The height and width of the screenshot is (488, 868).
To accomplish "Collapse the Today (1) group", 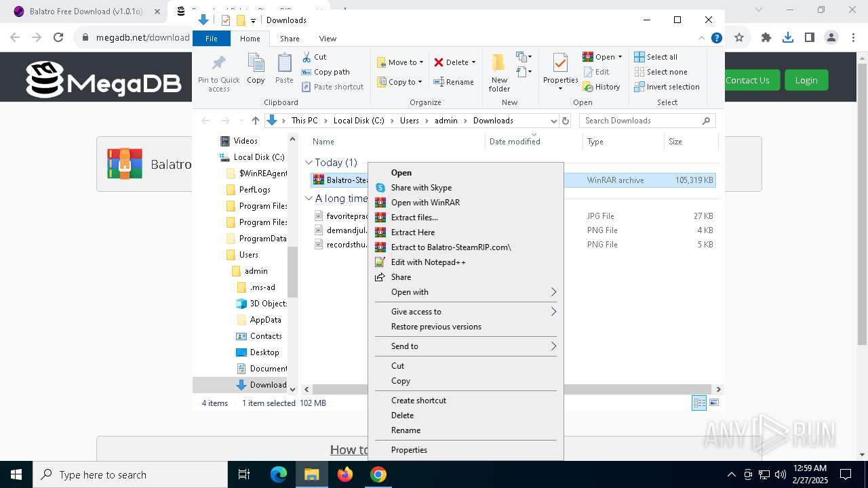I will pos(309,163).
